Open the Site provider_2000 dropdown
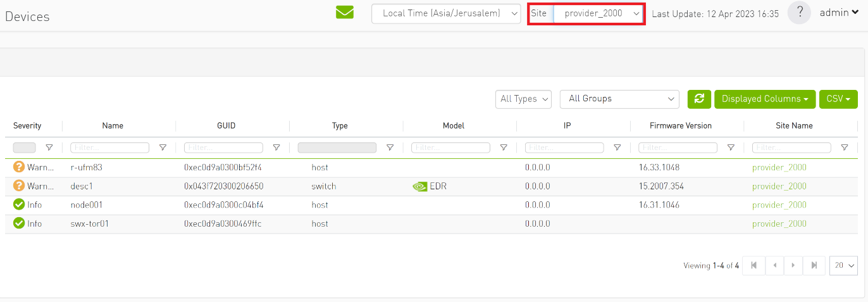 [598, 13]
